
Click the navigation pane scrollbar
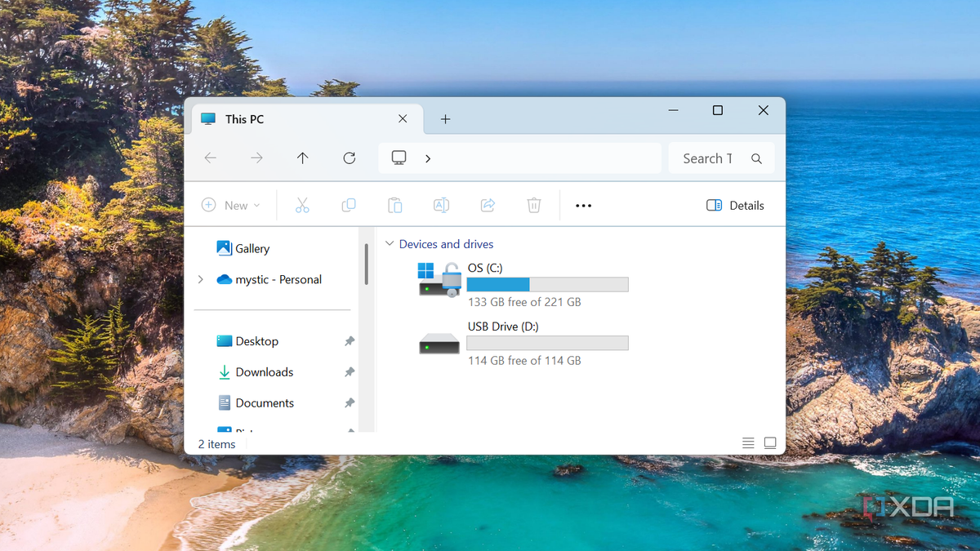(367, 263)
